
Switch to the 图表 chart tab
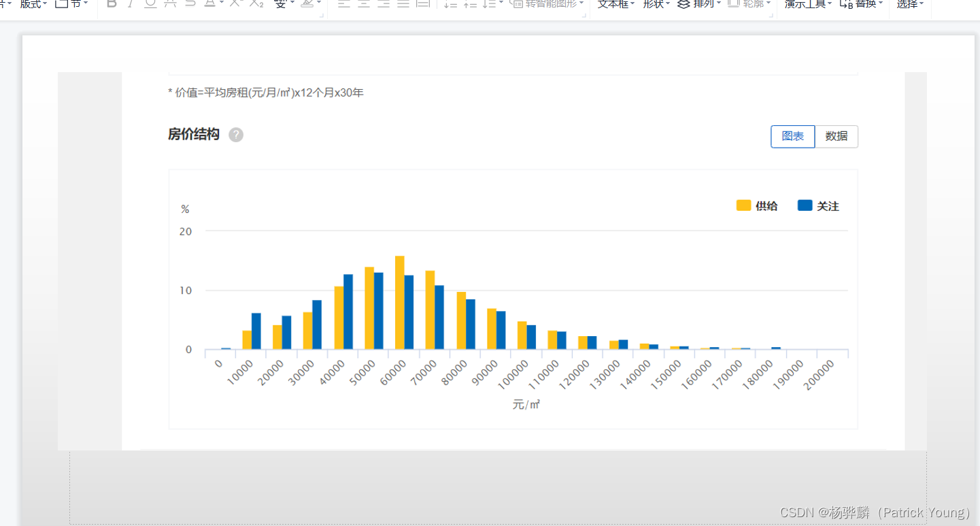tap(793, 136)
